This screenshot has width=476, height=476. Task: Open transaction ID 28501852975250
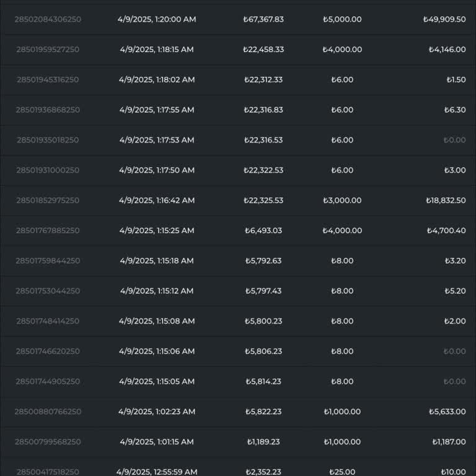[48, 200]
